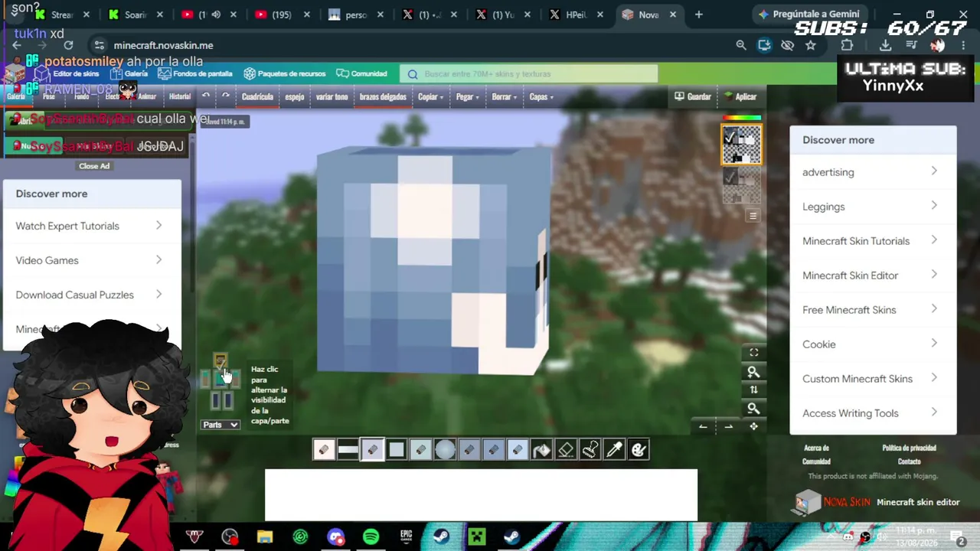Open Comunidad menu
This screenshot has height=551, width=980.
[x=361, y=73]
